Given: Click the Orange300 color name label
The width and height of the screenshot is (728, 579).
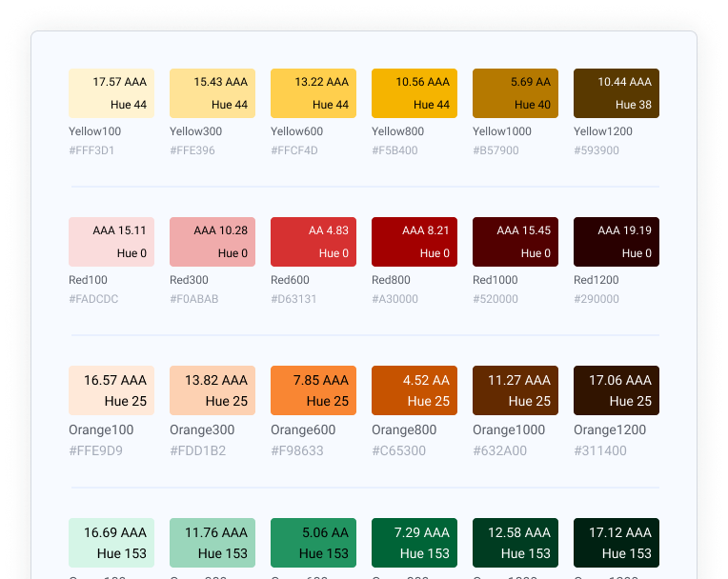Looking at the screenshot, I should (203, 429).
